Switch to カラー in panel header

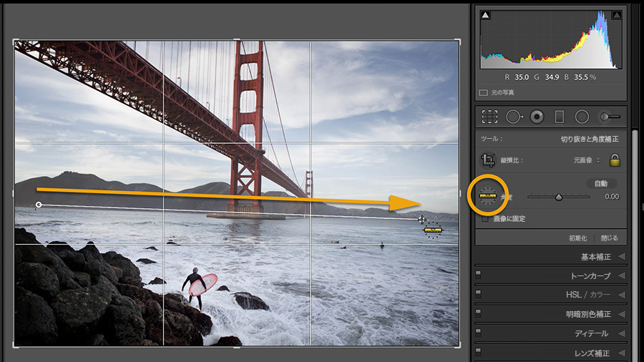(600, 295)
